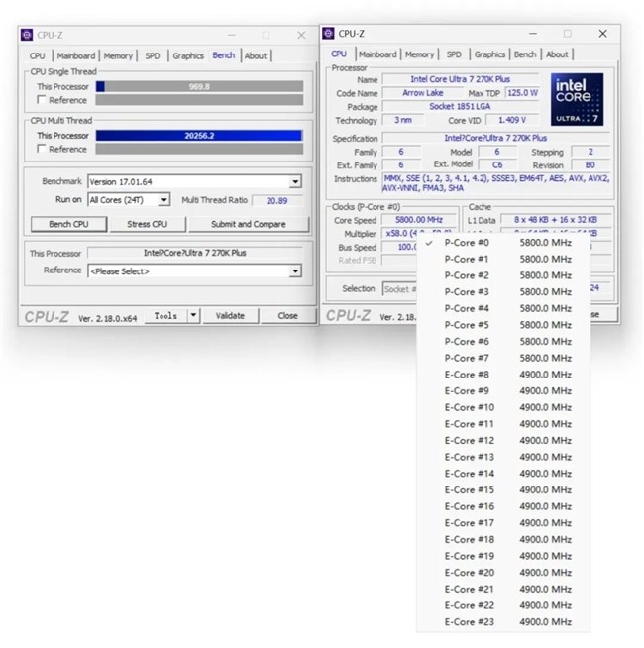
Task: Open the Memory tab in right CPU-Z window
Action: [419, 54]
